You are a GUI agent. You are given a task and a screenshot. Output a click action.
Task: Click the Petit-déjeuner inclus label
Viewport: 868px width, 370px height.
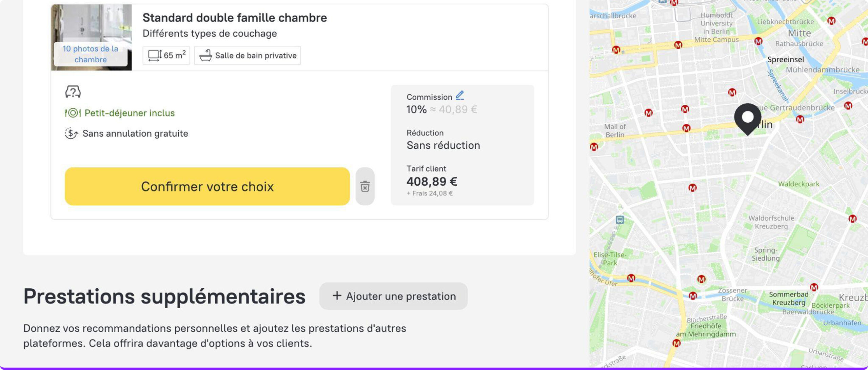(x=130, y=113)
